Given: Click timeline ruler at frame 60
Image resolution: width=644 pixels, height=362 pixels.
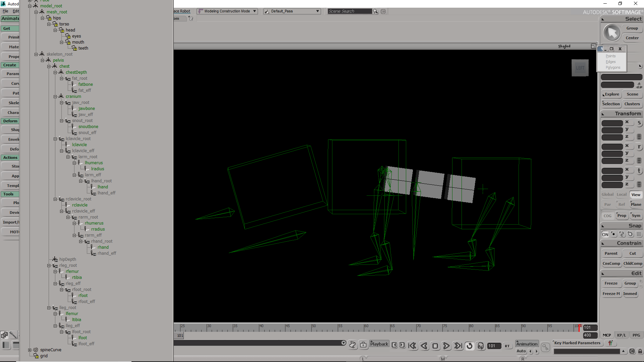Looking at the screenshot, I should pyautogui.click(x=364, y=327).
